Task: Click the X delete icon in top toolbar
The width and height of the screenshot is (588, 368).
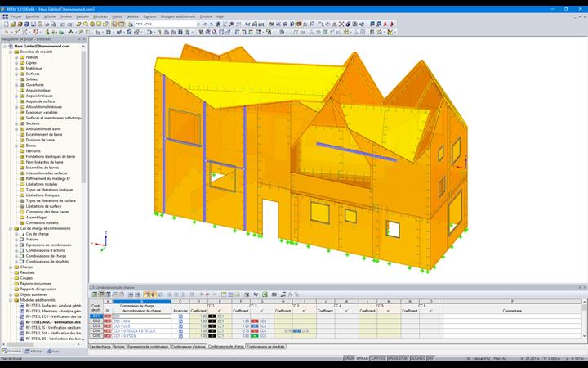Action: [x=341, y=24]
